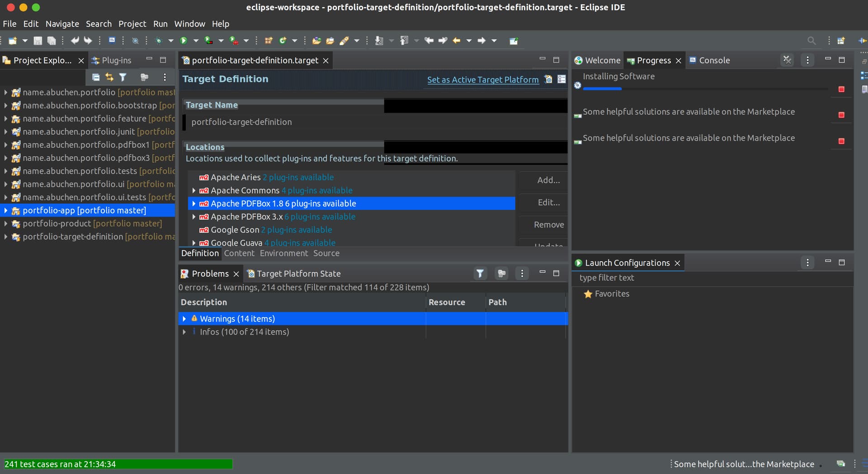Image resolution: width=868 pixels, height=474 pixels.
Task: Click the Problems view filter funnel icon
Action: (480, 273)
